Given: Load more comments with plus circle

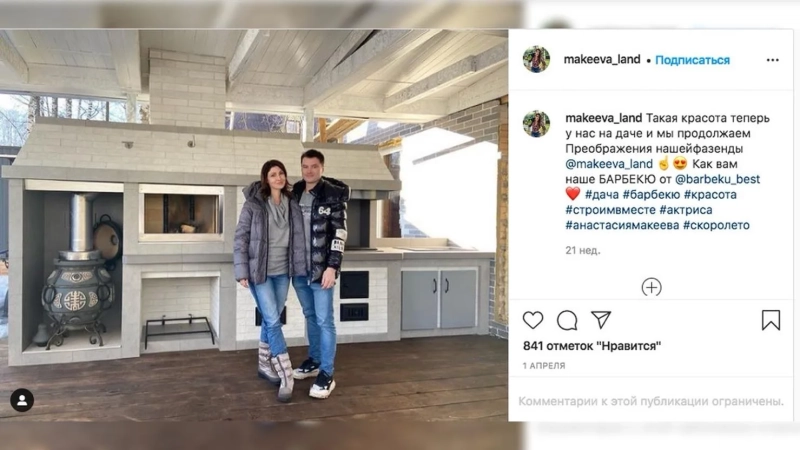Looking at the screenshot, I should pos(651,287).
